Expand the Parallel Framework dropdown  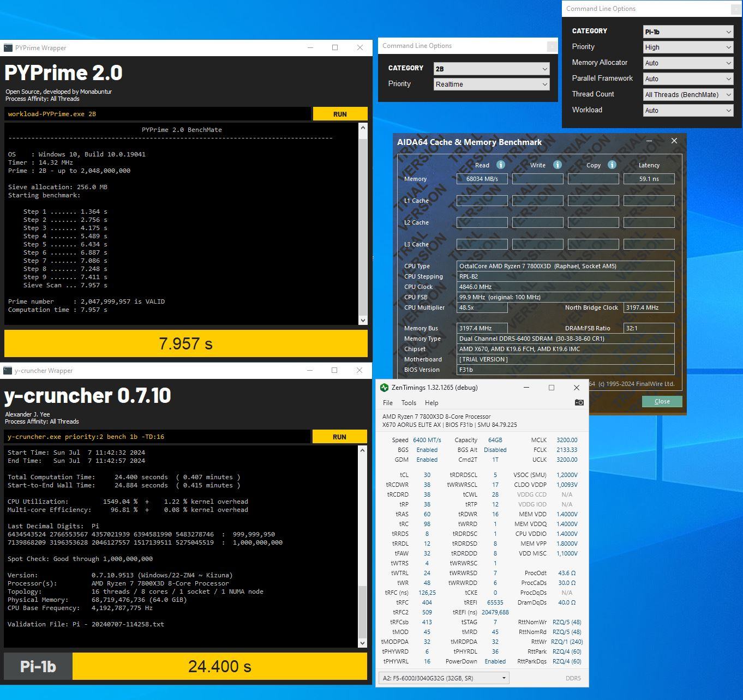point(688,79)
